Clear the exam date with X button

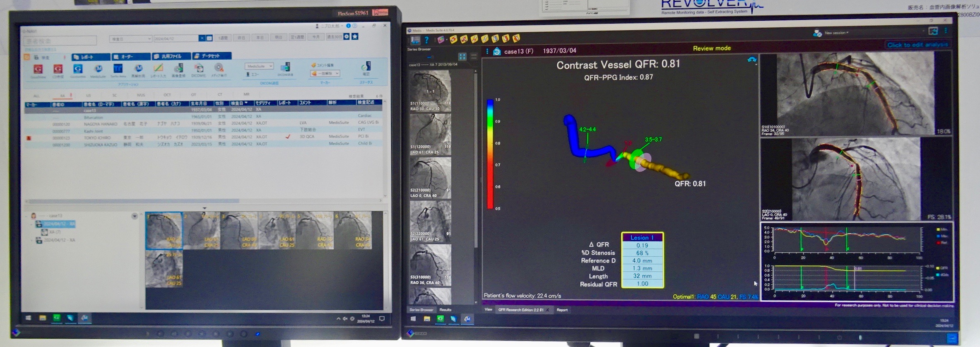click(202, 39)
